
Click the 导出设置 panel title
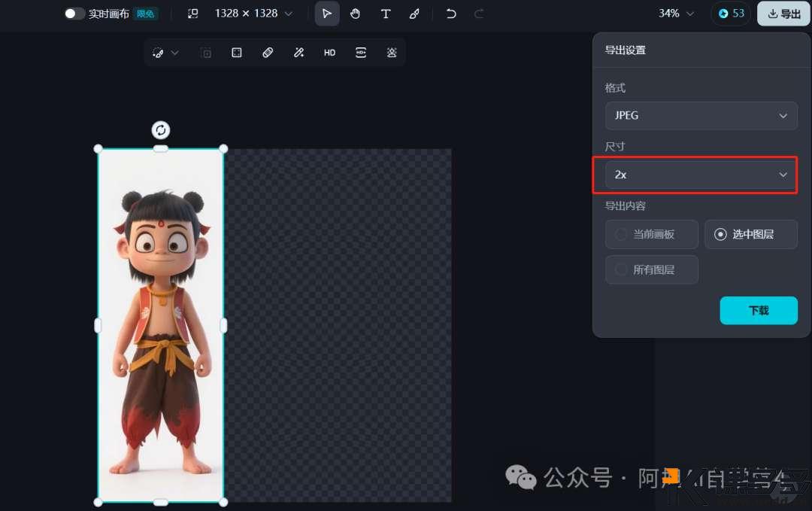[625, 50]
